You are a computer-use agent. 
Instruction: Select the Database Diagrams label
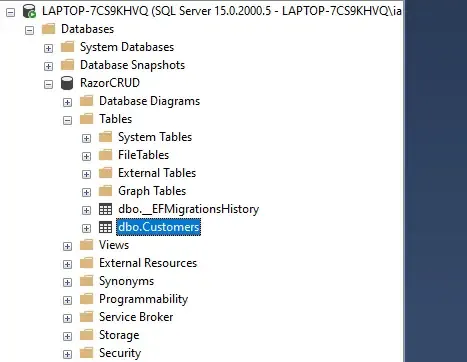pos(150,101)
